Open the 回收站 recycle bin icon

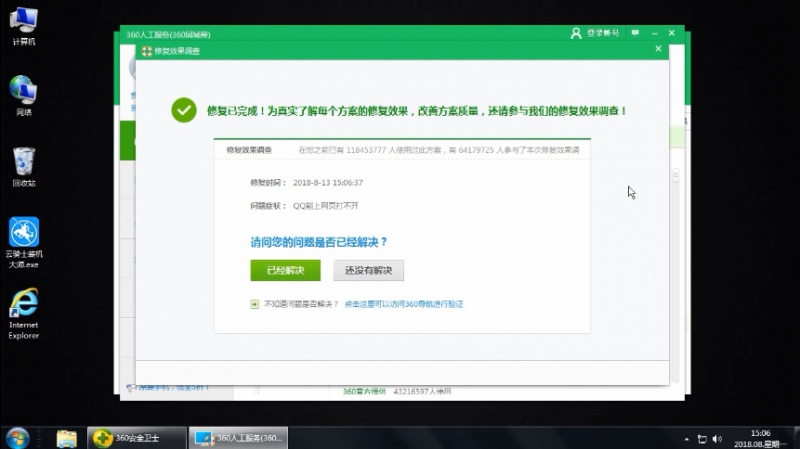pos(23,167)
